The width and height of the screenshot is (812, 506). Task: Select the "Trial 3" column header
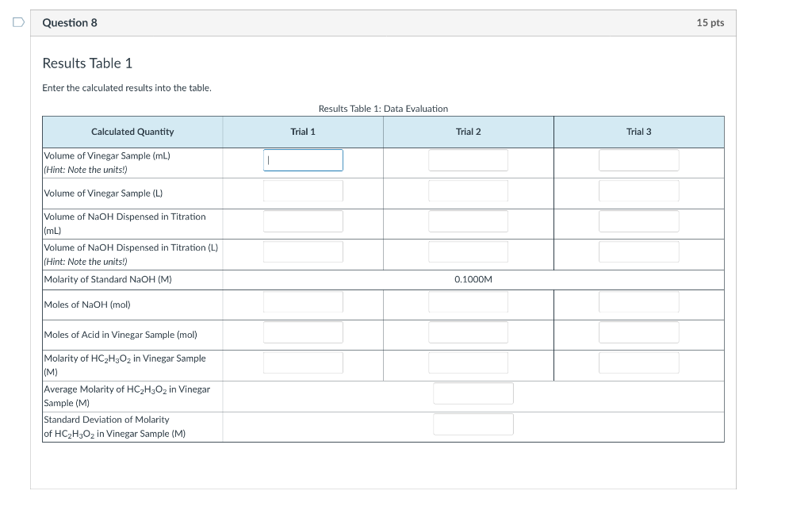click(x=639, y=132)
